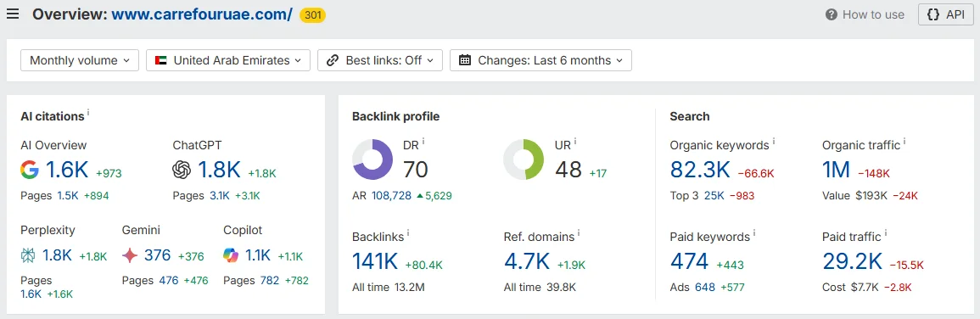Open the Organic traffic 1M value
The height and width of the screenshot is (319, 980).
(837, 170)
